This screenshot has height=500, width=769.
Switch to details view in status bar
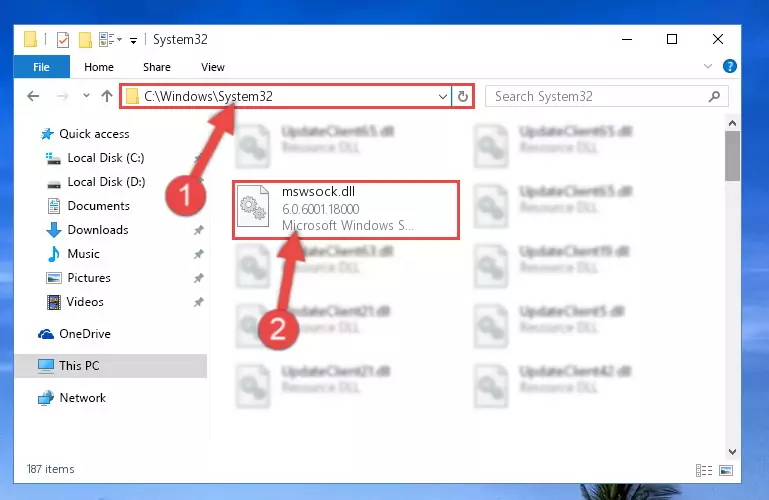704,471
